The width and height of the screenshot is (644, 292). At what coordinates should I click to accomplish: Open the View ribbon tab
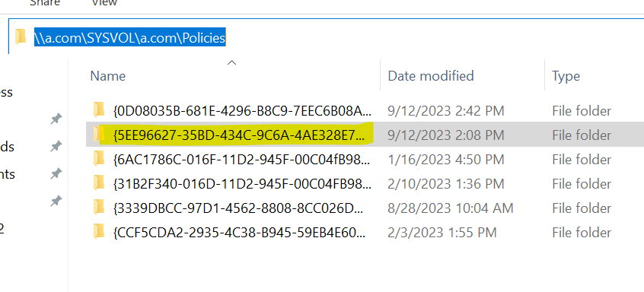[104, 3]
